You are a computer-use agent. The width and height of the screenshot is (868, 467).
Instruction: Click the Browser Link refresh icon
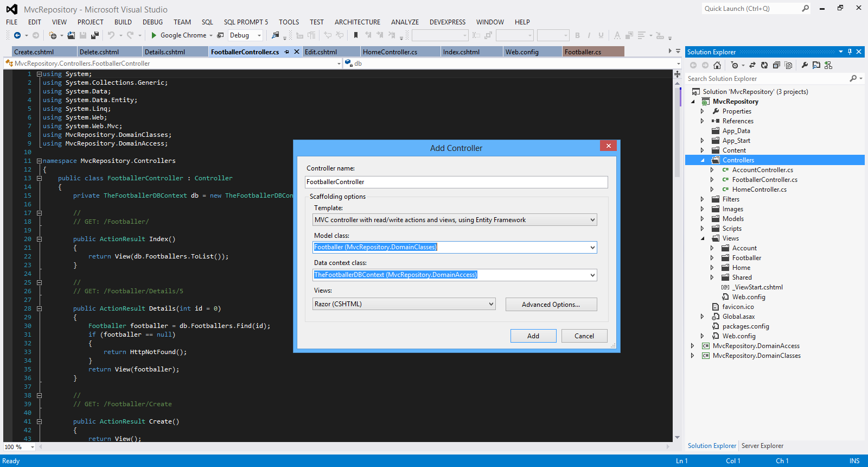(x=221, y=35)
